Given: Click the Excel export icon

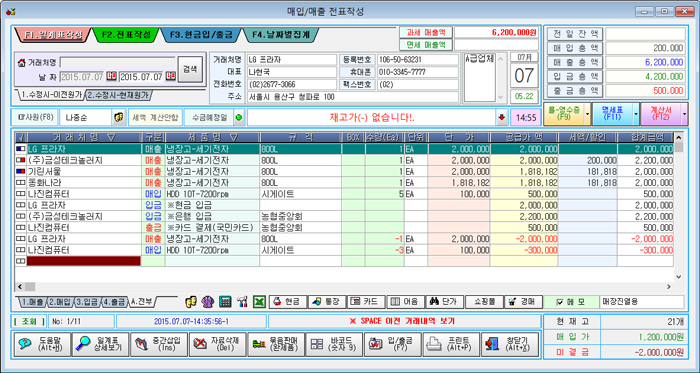Looking at the screenshot, I should (259, 302).
